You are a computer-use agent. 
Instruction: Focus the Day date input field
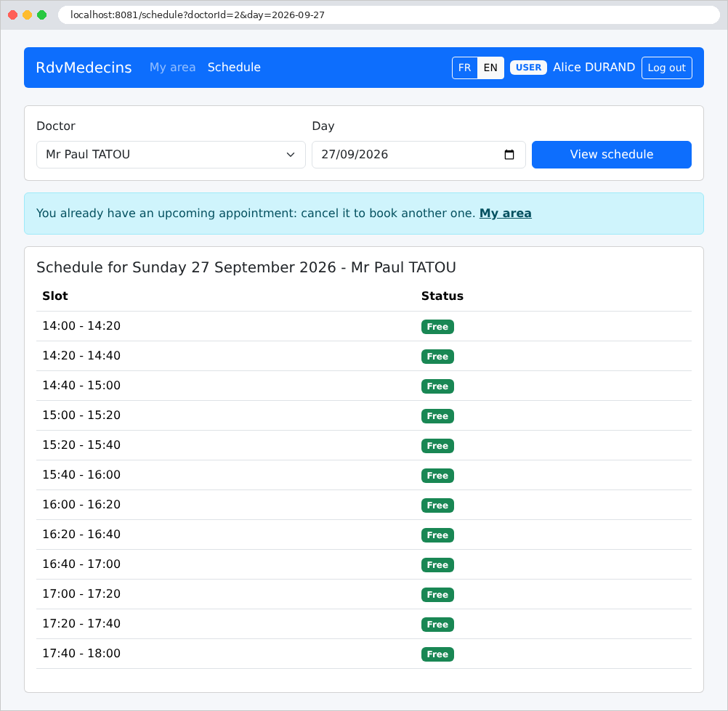click(418, 155)
